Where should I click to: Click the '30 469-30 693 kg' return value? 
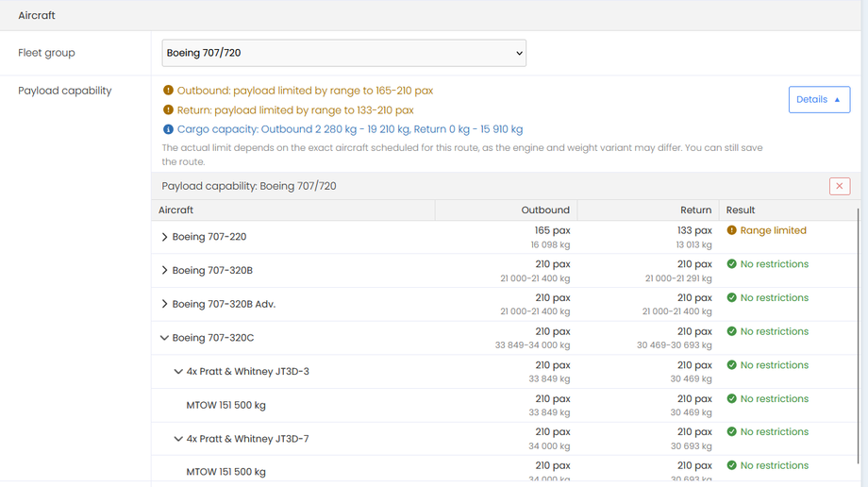click(675, 345)
